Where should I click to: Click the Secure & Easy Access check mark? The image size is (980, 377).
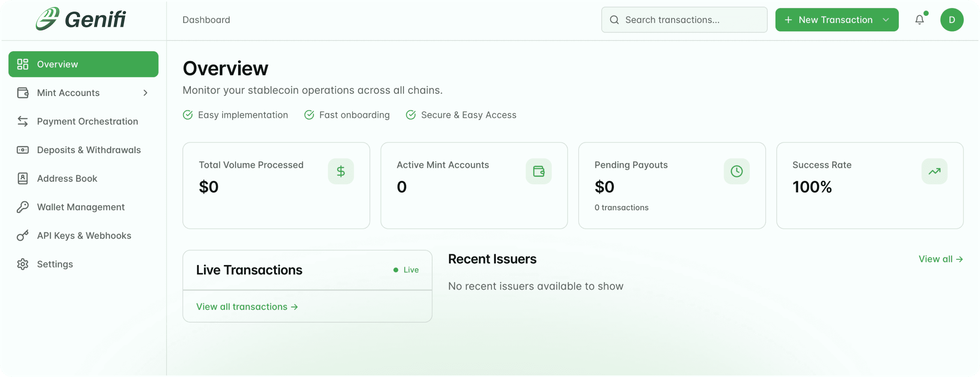click(x=411, y=115)
